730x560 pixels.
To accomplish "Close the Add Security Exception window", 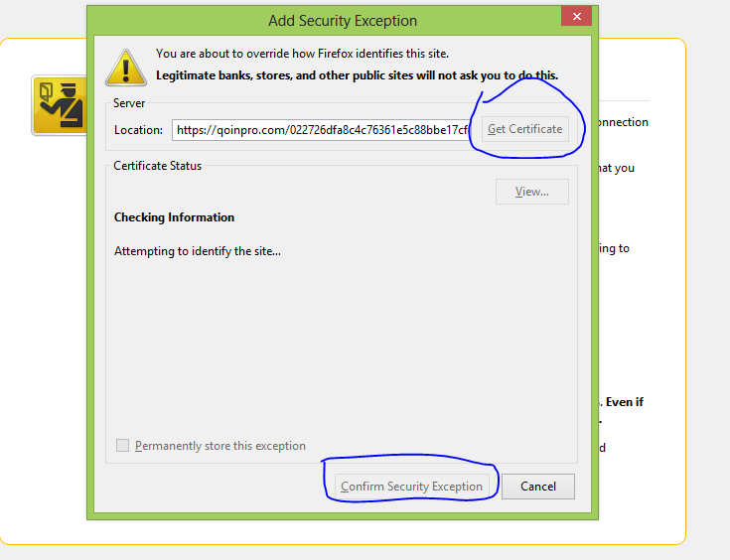I will point(576,16).
